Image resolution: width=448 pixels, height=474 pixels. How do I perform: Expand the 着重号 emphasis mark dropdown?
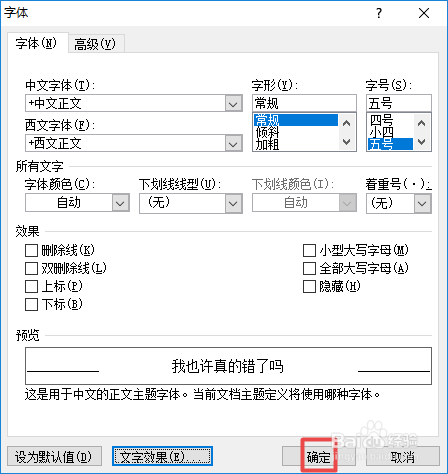click(423, 203)
